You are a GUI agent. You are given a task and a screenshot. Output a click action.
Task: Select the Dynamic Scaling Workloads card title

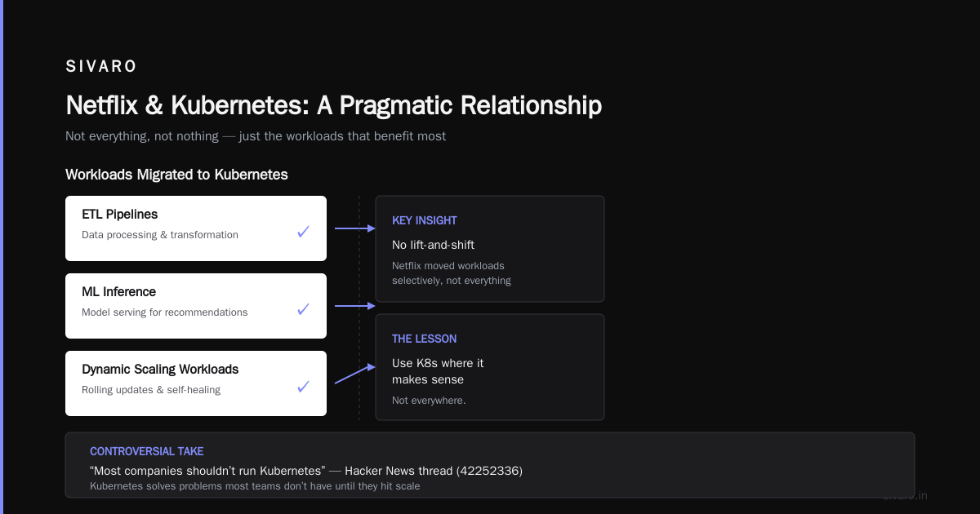[160, 369]
